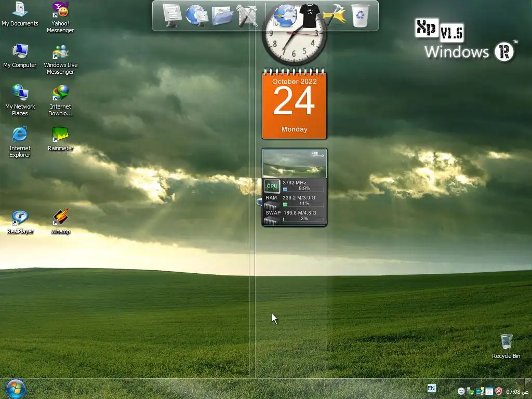Click the hourglass window tray icon
532x399 pixels.
tap(489, 392)
